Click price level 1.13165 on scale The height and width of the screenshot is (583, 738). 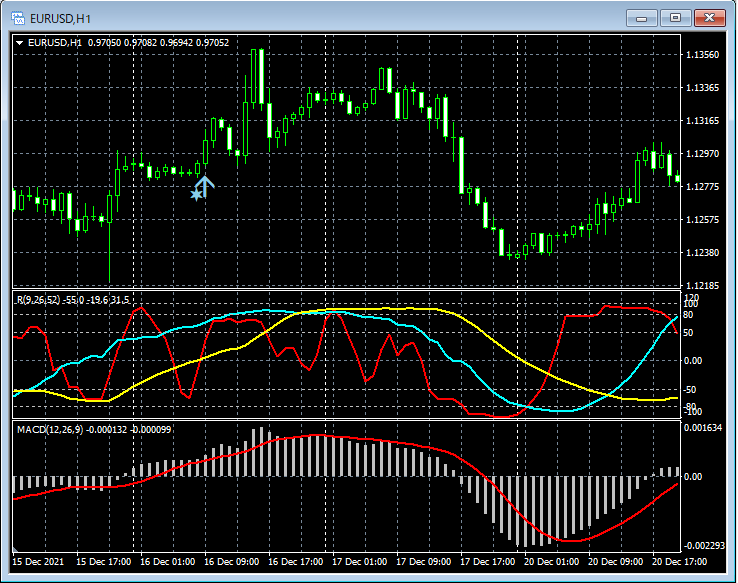click(703, 121)
